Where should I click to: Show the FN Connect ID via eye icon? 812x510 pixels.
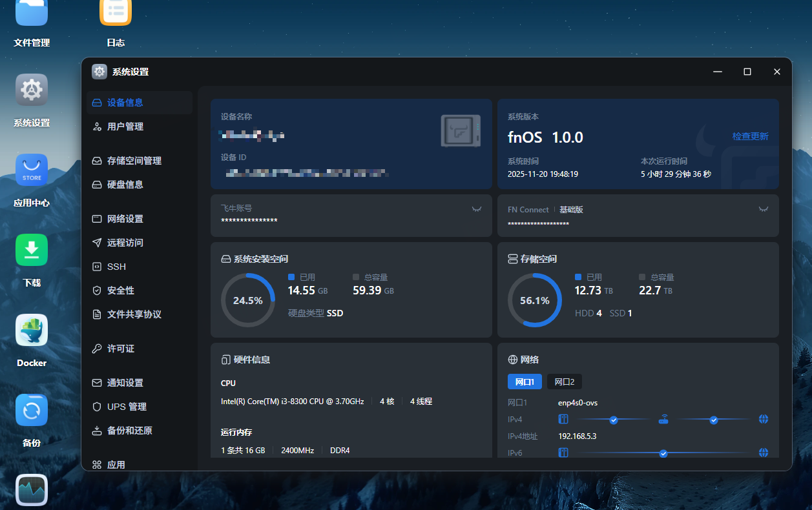(763, 209)
